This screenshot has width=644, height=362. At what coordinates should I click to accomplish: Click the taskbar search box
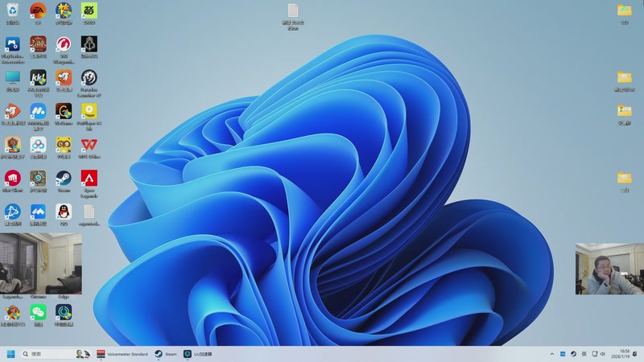click(56, 354)
